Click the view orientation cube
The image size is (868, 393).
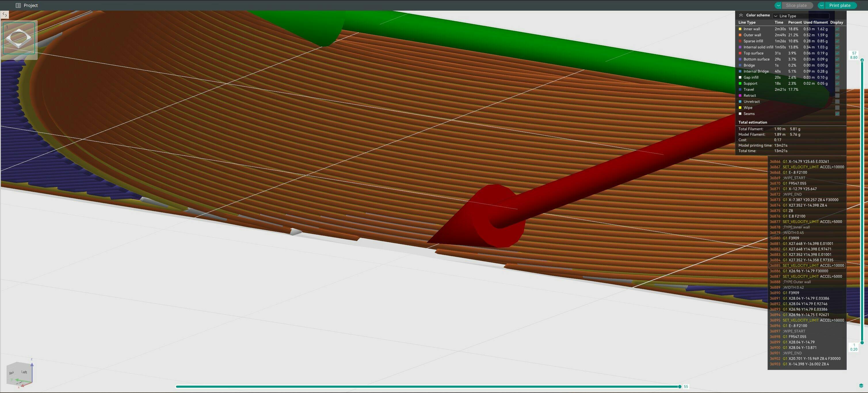20,373
